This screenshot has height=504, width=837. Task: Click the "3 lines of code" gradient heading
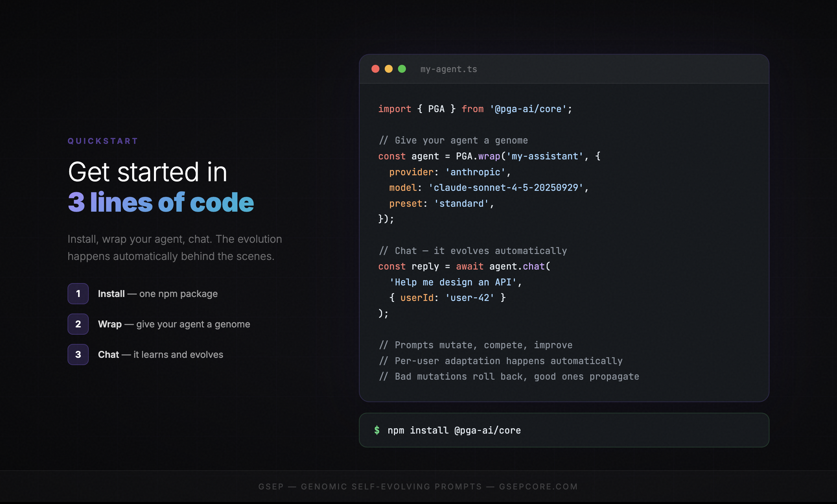pyautogui.click(x=161, y=202)
